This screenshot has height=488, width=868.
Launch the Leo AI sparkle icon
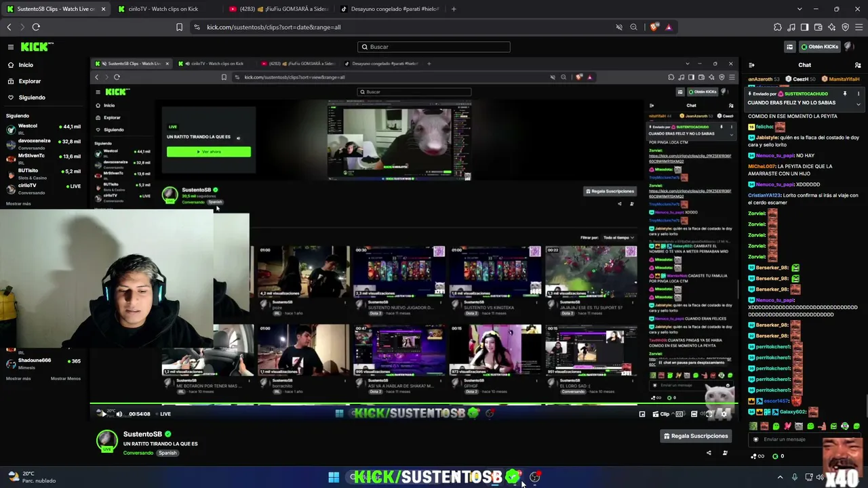(x=832, y=27)
